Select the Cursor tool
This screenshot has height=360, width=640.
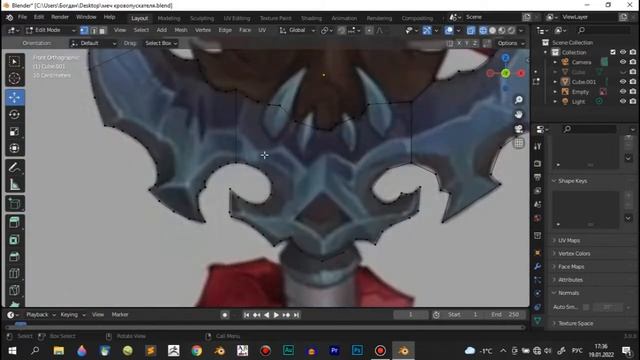coord(14,78)
